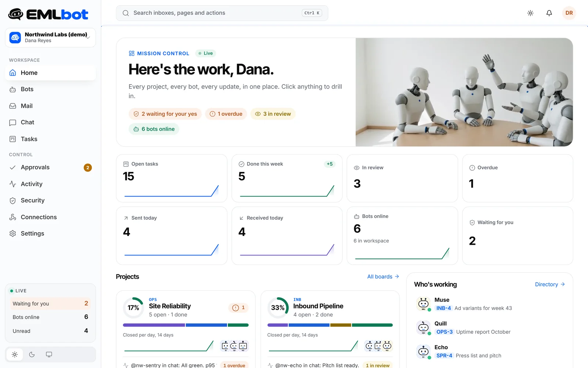
Task: Click the Settings gear icon
Action: [x=13, y=234]
